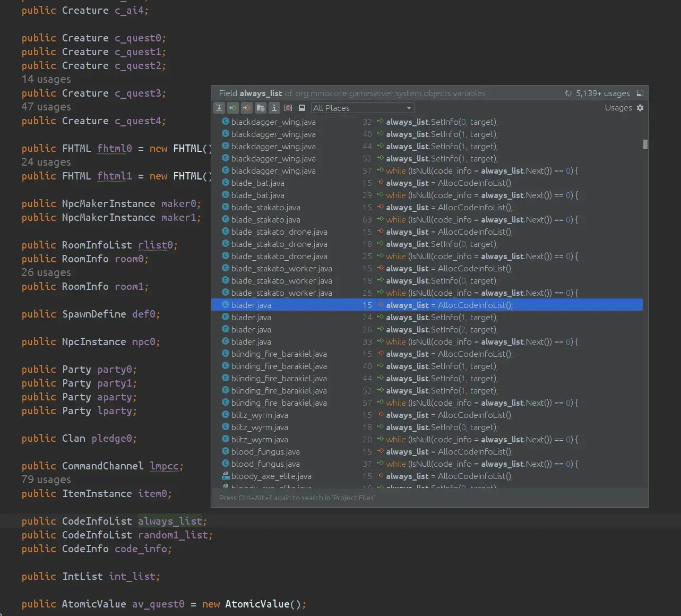Click write-access icon on blade_bat.java line 15

380,182
